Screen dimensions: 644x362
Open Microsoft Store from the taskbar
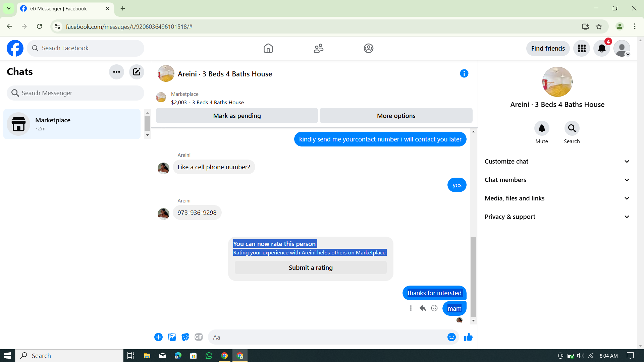click(x=193, y=356)
